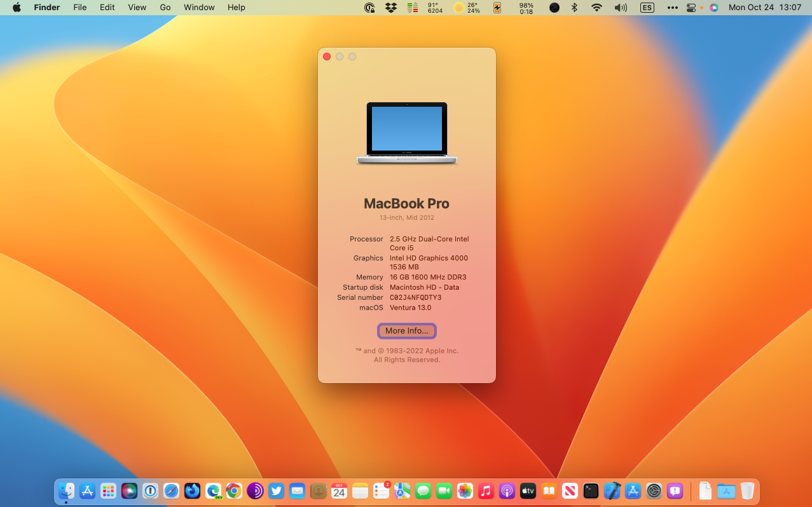Click the serial number C02J4NFQDTY3
Image resolution: width=812 pixels, height=507 pixels.
[415, 297]
